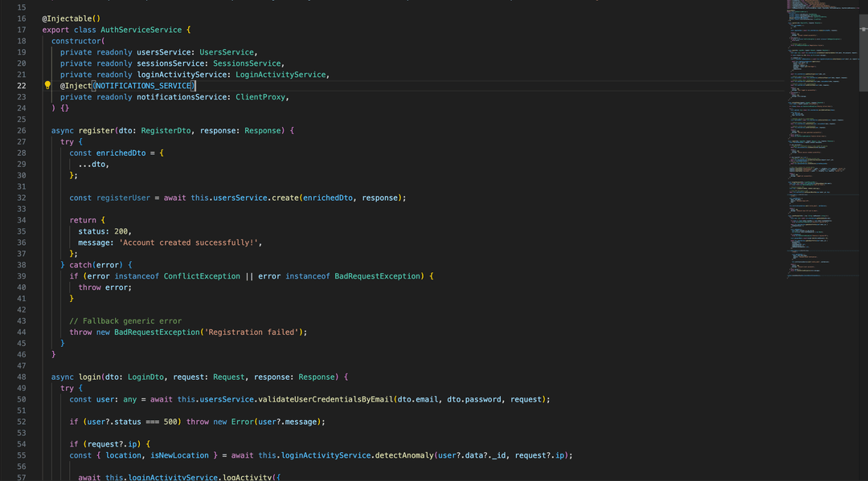
Task: Click the 'Registration failed' string
Action: (x=253, y=332)
